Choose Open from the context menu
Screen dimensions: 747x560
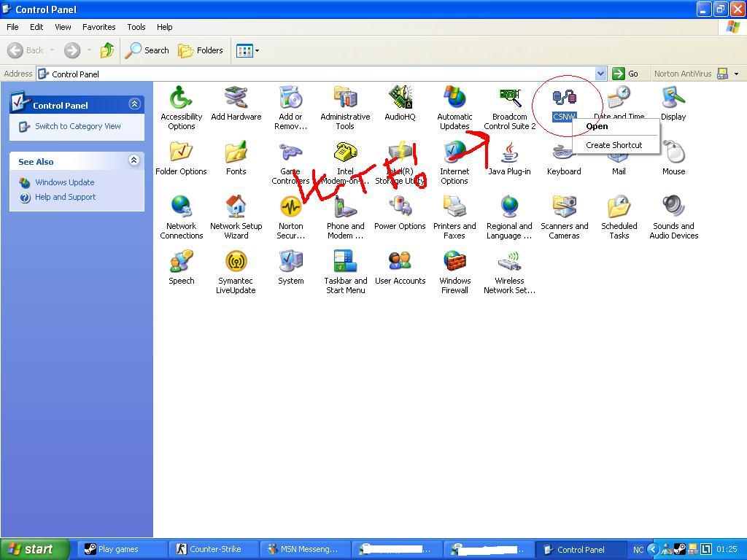point(616,126)
